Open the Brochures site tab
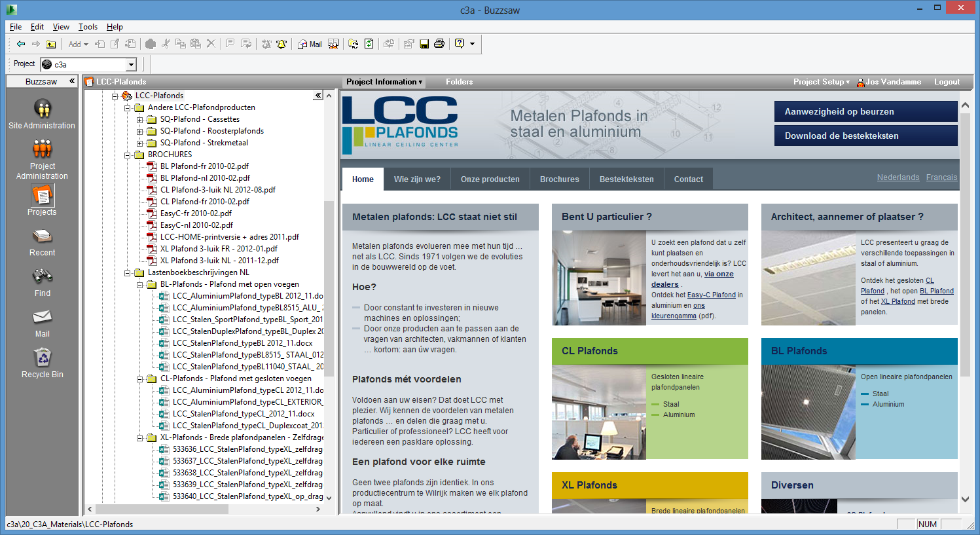980x535 pixels. click(x=559, y=179)
